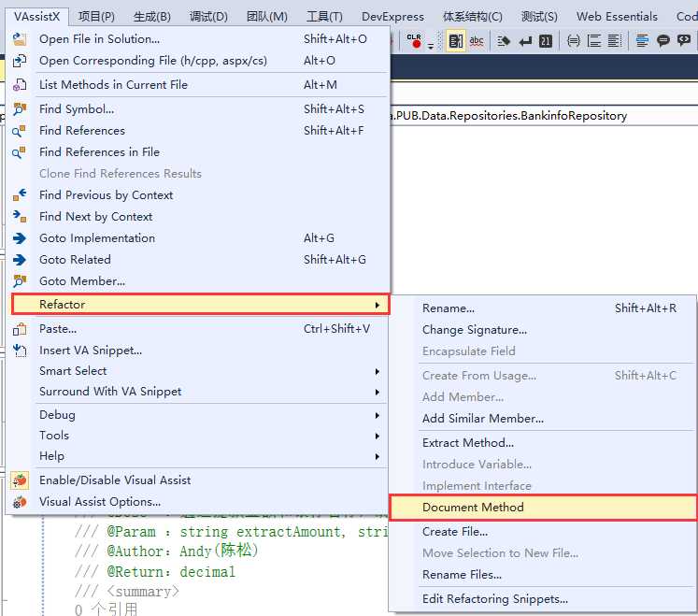The height and width of the screenshot is (616, 698).
Task: Click the Find Previous by Context icon
Action: [x=20, y=194]
